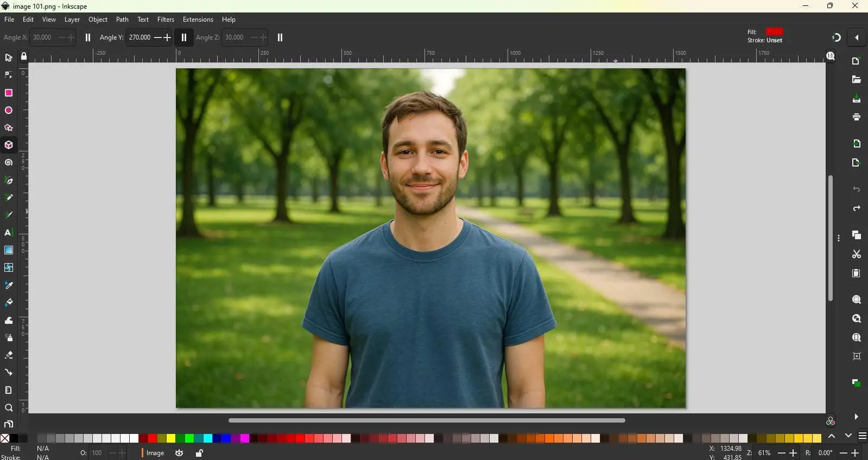
Task: Click the Angle Y value field
Action: tap(140, 37)
